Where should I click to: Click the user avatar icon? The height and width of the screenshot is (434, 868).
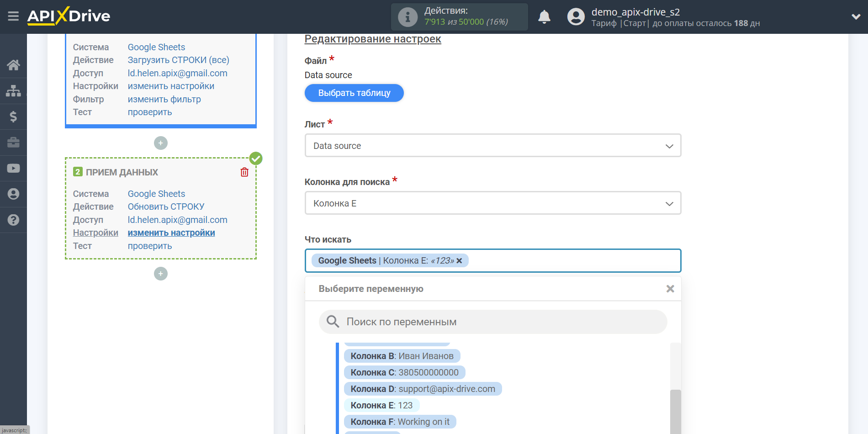576,17
